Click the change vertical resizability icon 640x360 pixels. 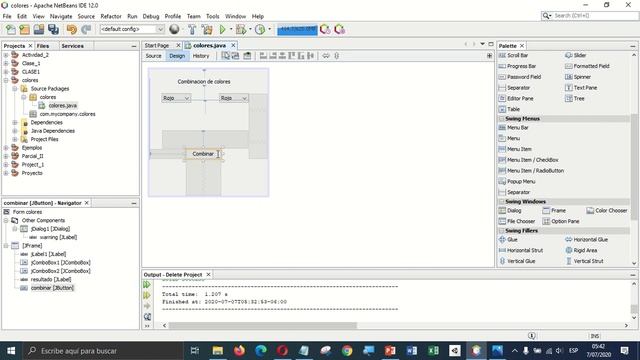tap(336, 56)
